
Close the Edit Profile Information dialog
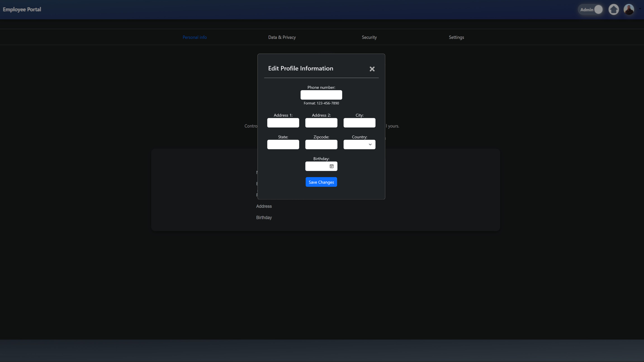pos(372,69)
